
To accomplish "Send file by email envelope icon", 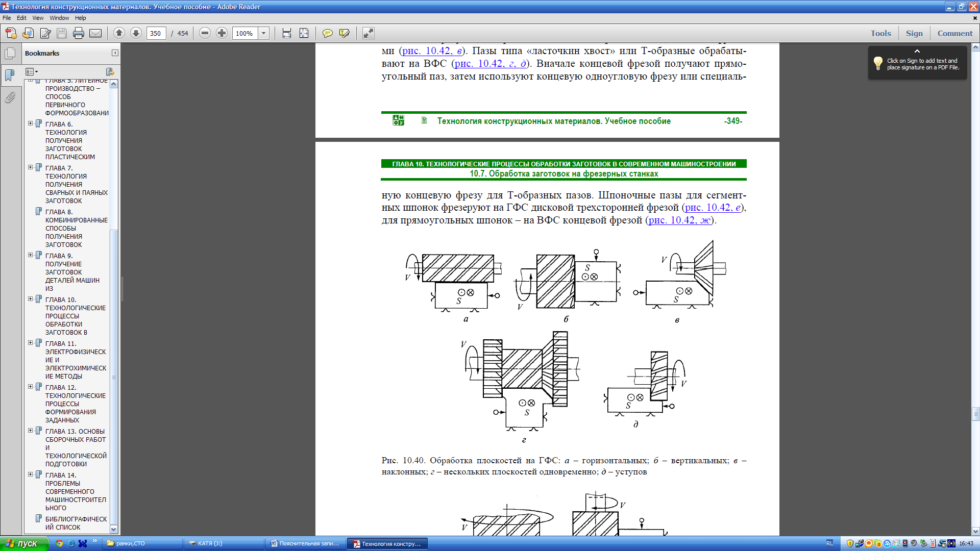I will coord(95,33).
